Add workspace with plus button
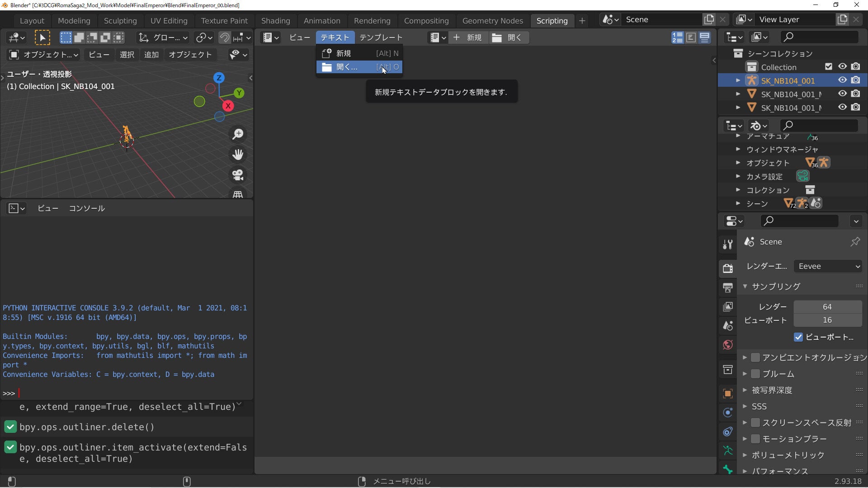868x488 pixels. coord(582,21)
